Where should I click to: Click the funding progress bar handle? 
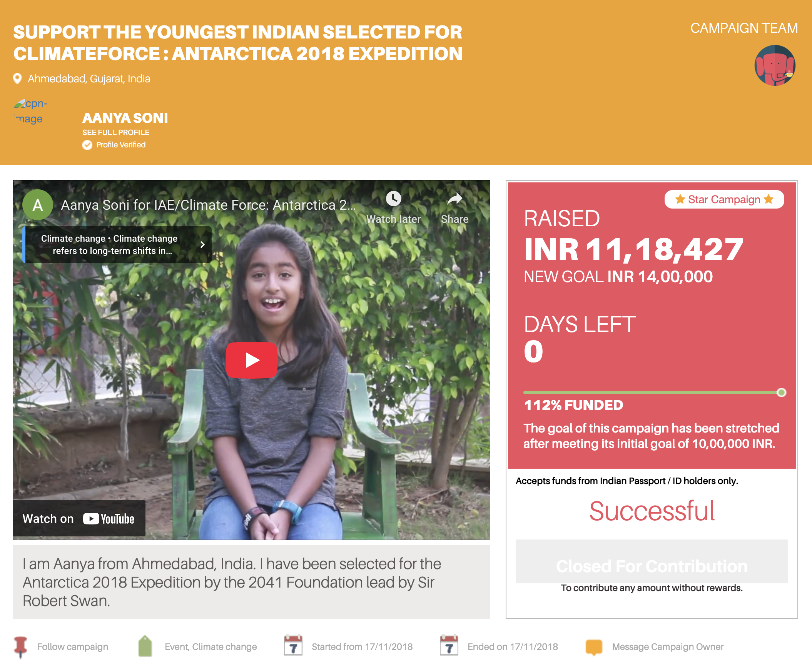pyautogui.click(x=781, y=392)
